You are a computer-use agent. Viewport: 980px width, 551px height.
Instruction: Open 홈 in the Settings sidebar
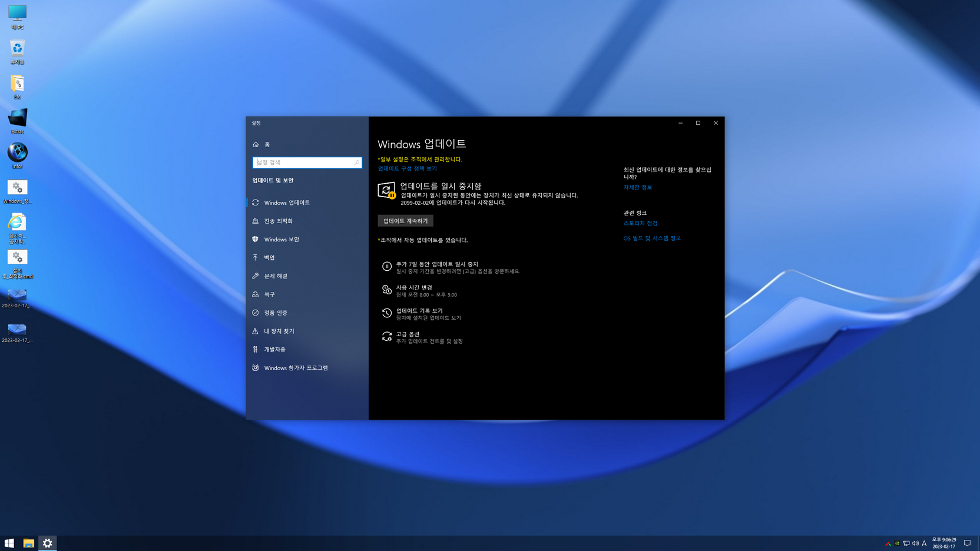[307, 144]
